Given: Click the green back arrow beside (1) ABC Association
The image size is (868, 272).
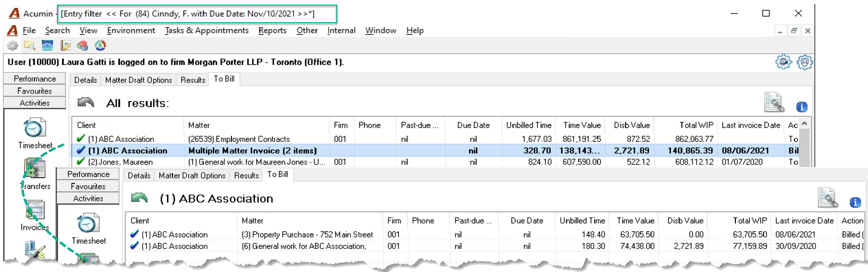Looking at the screenshot, I should 139,198.
